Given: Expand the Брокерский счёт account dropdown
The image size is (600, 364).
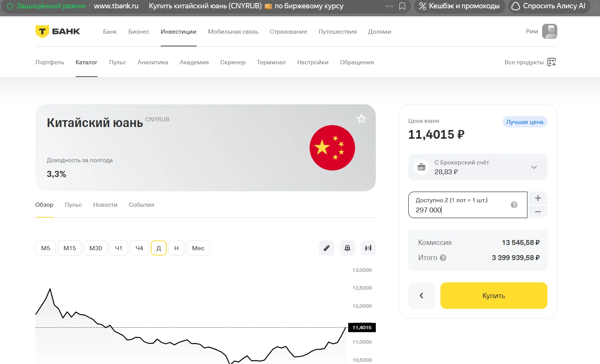Looking at the screenshot, I should (x=534, y=167).
